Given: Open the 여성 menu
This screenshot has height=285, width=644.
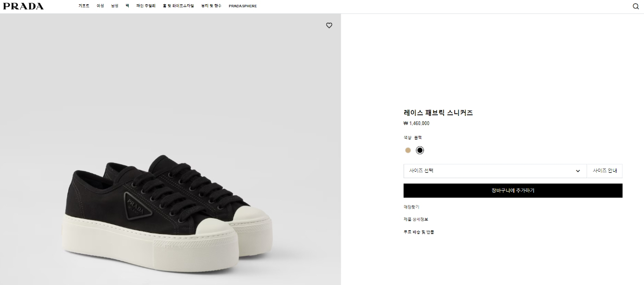Looking at the screenshot, I should (x=100, y=6).
